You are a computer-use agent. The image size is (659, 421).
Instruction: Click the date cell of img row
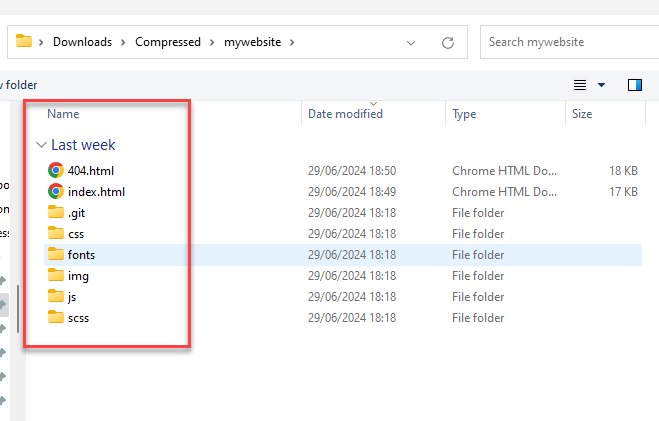click(352, 276)
